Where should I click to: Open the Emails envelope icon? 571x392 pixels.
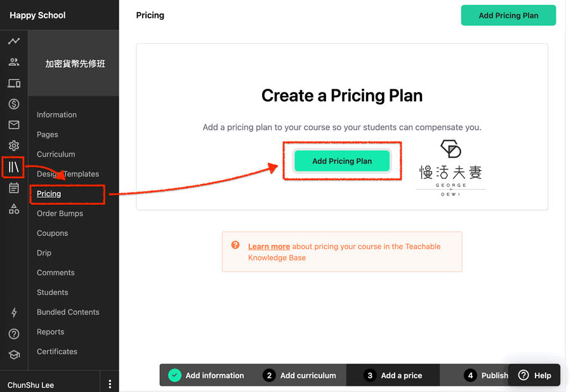[14, 125]
